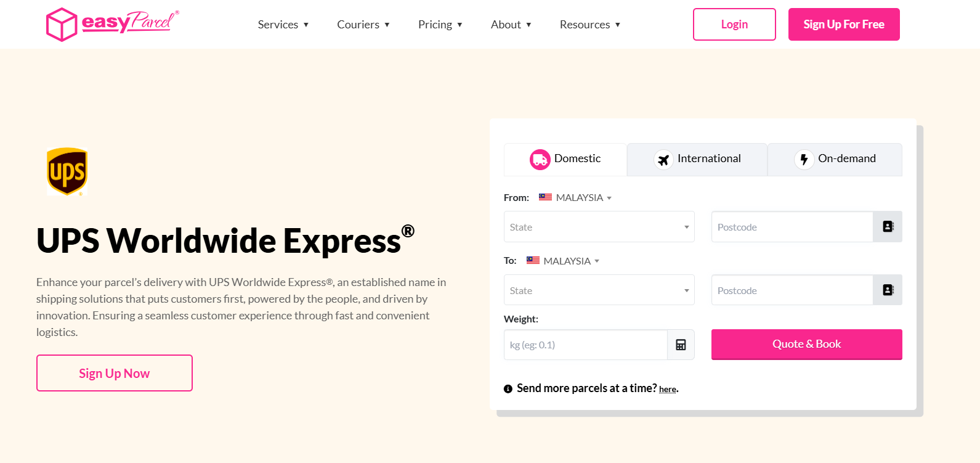Click Sign Up For Free button

tap(844, 24)
